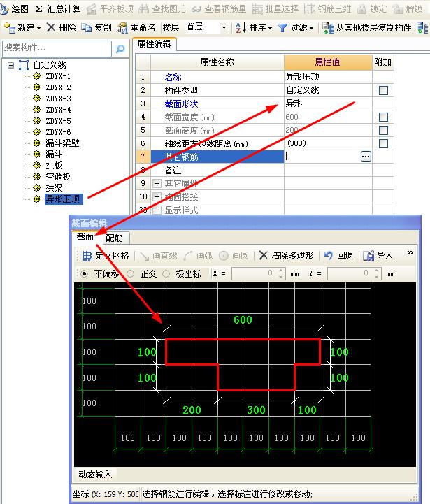
Task: Select the 空调板 tree item
Action: (x=58, y=176)
